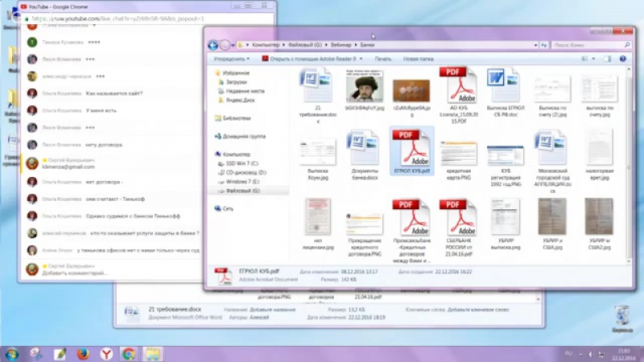Click the Новая папка button

tap(418, 59)
